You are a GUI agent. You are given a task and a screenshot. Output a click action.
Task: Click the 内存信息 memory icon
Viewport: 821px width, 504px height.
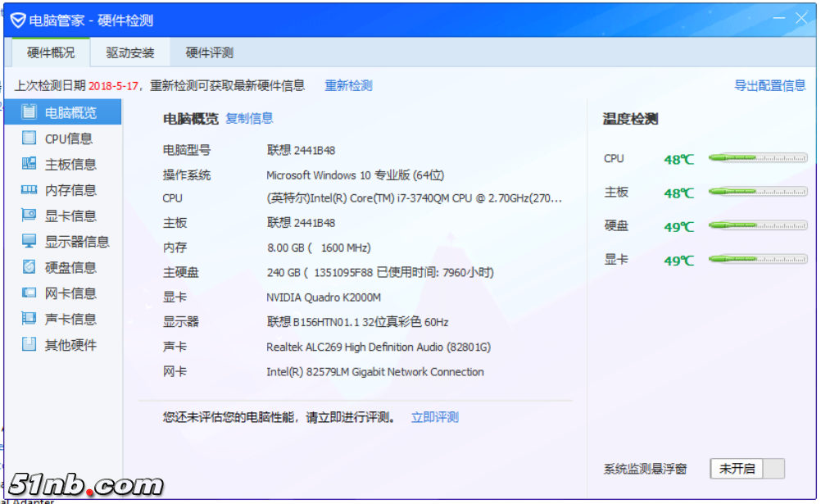pyautogui.click(x=29, y=190)
